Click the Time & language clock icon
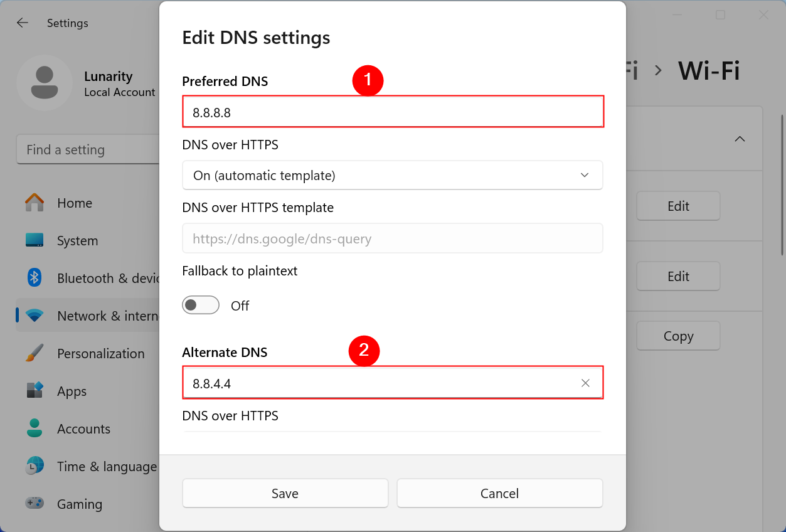This screenshot has height=532, width=786. [35, 466]
